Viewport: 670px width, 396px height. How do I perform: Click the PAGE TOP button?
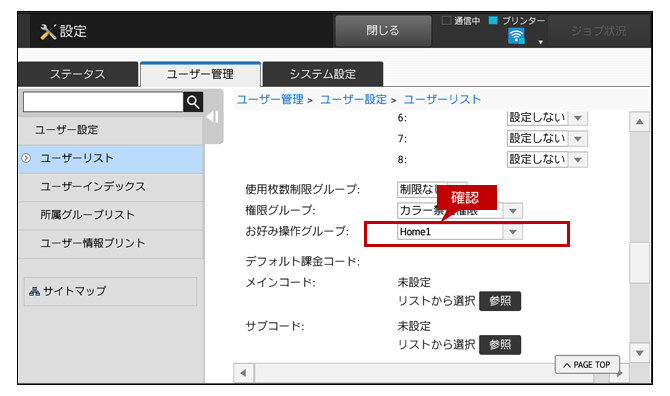[x=587, y=365]
